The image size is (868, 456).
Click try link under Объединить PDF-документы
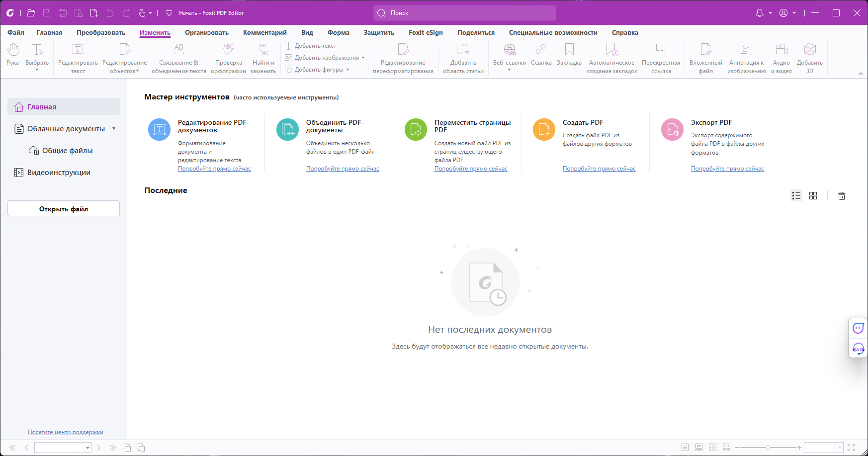[x=343, y=169]
